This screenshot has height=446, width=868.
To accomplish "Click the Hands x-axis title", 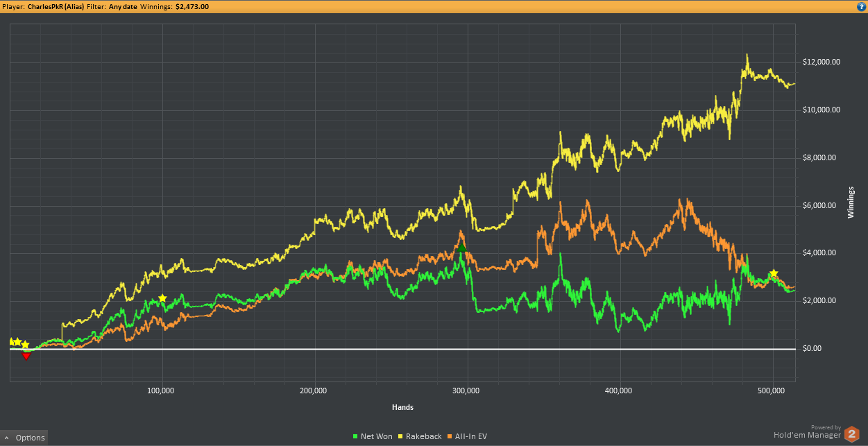I will tap(402, 407).
